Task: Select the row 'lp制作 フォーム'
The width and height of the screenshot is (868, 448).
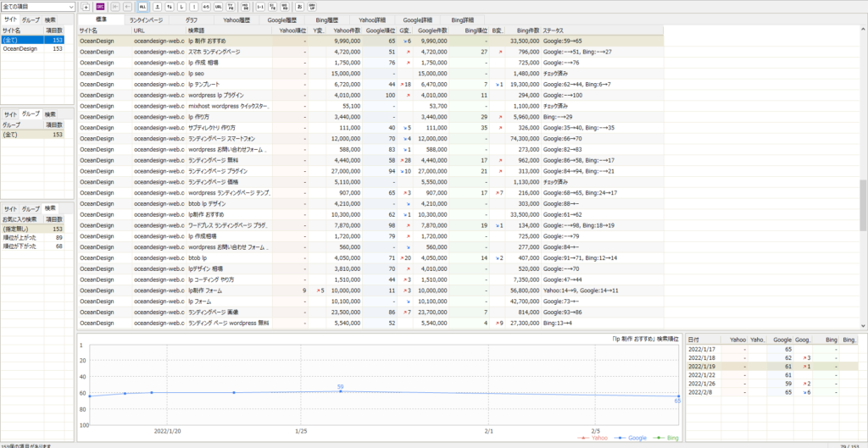Action: (x=370, y=290)
